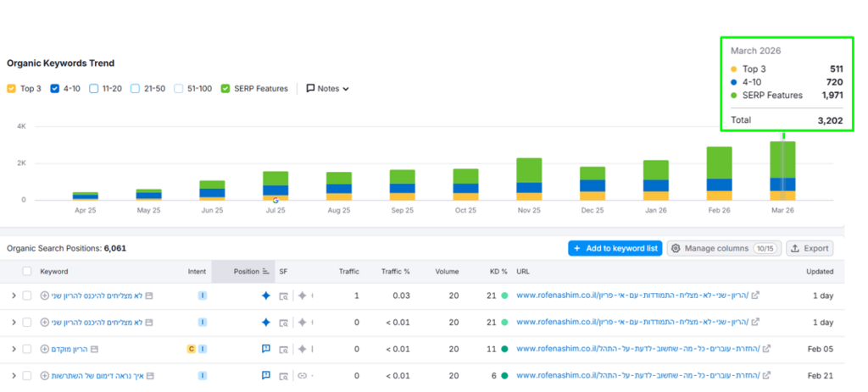Click the Export button
Screen dimensions: 868x392
coord(810,248)
